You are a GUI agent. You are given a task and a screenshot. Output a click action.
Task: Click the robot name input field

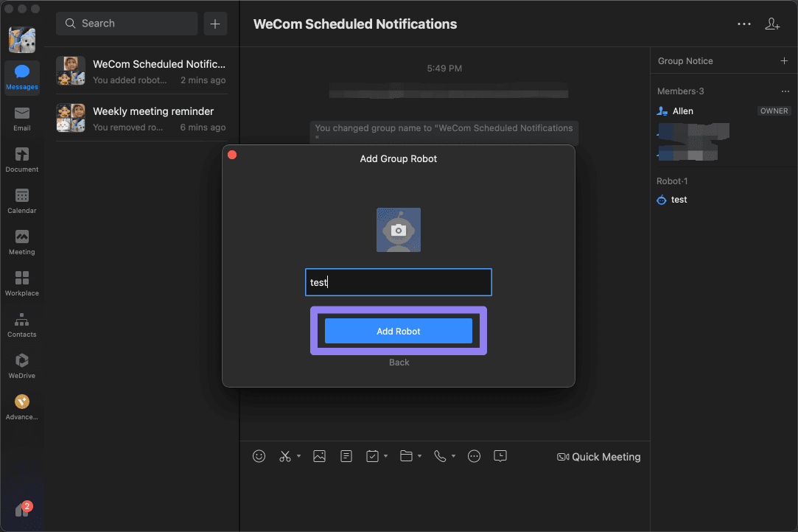coord(399,282)
